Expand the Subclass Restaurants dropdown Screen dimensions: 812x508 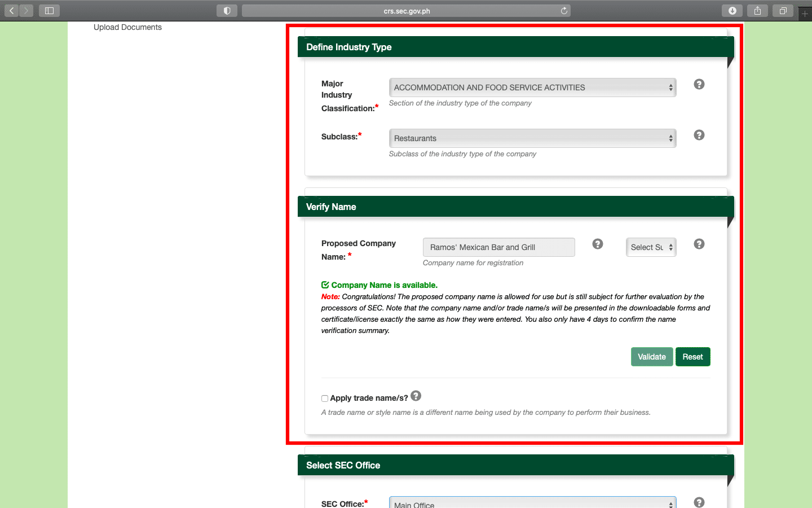(532, 138)
